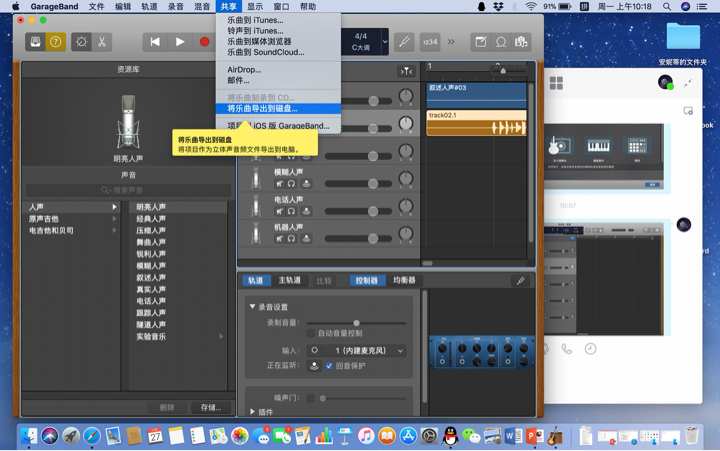Open the Editors with scissors icon

(x=101, y=42)
